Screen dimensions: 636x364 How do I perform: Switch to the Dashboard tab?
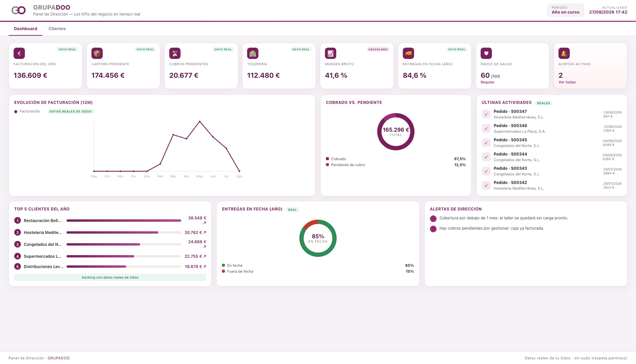click(x=26, y=28)
